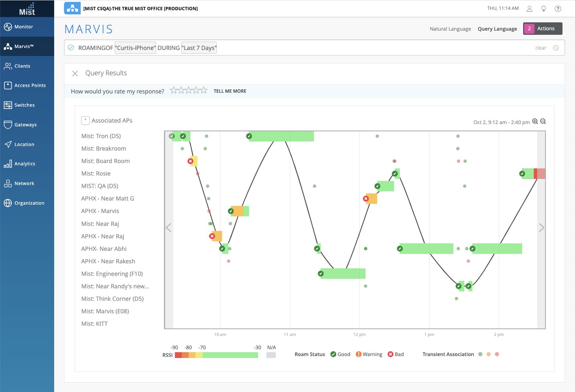Rate the response five stars
Screen dimensions: 575x392
tap(204, 90)
